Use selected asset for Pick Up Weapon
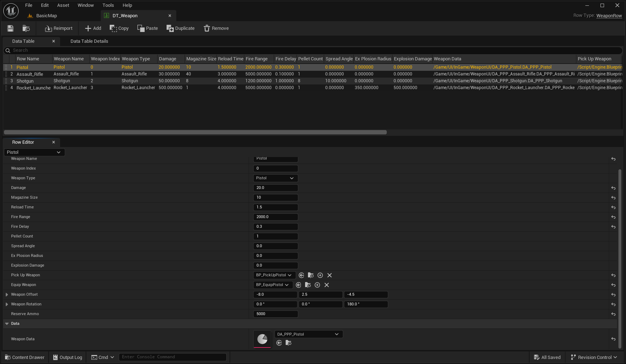The image size is (626, 364). 301,275
